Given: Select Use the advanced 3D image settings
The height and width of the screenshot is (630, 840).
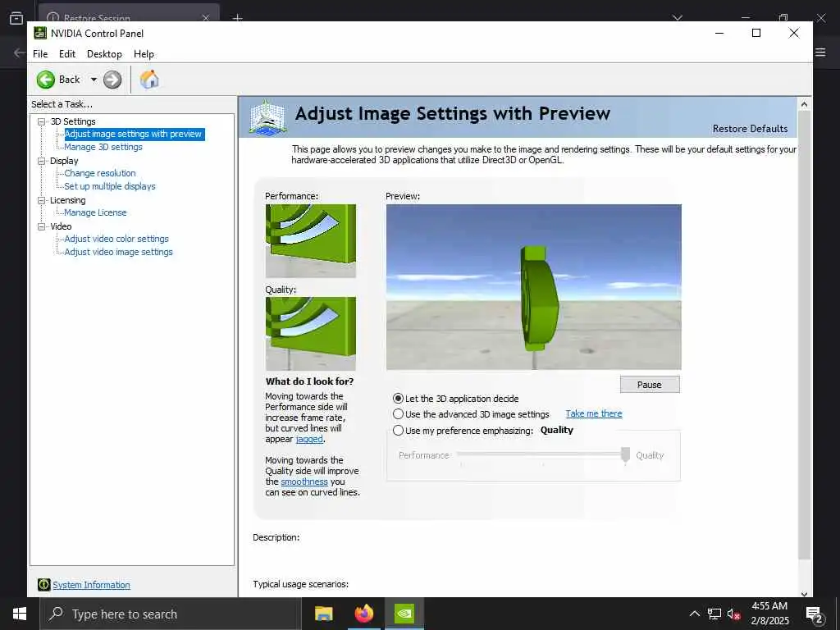Looking at the screenshot, I should 398,414.
